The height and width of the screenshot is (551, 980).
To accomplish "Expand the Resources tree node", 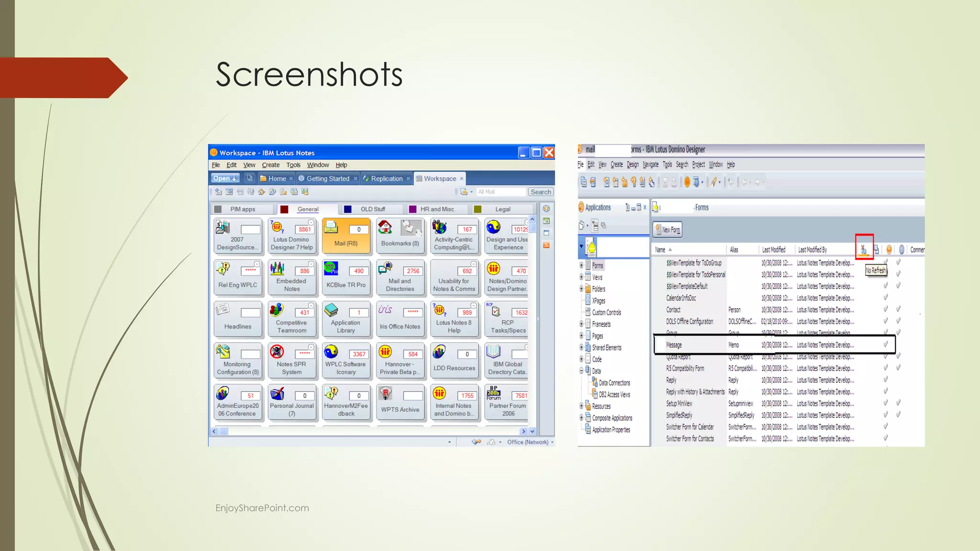I will pyautogui.click(x=581, y=406).
